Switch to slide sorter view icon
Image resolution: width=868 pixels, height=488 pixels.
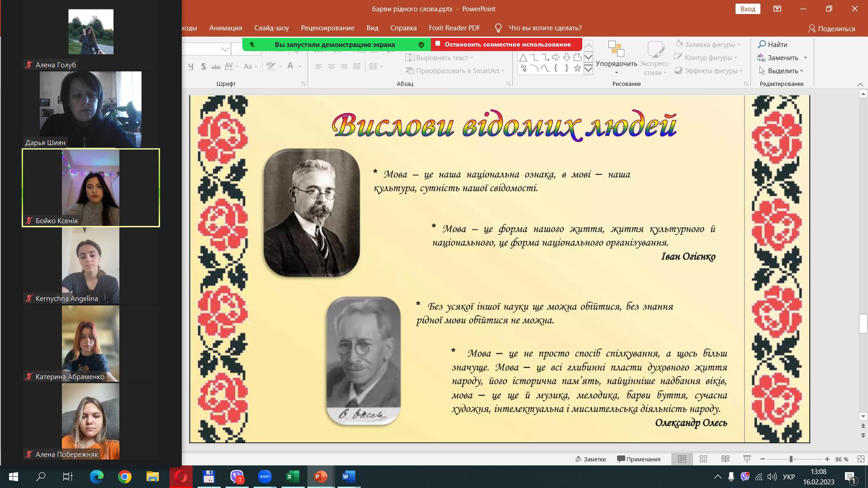coord(703,459)
